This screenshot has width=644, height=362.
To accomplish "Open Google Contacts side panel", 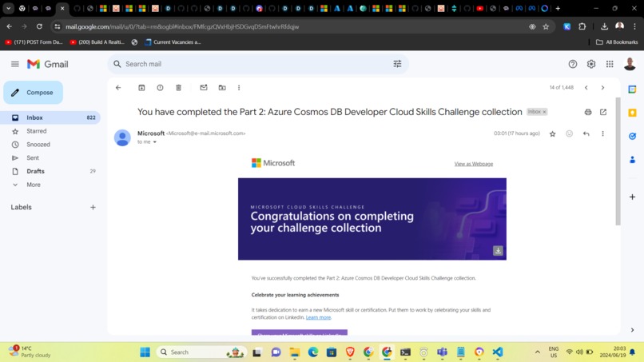I will point(632,160).
